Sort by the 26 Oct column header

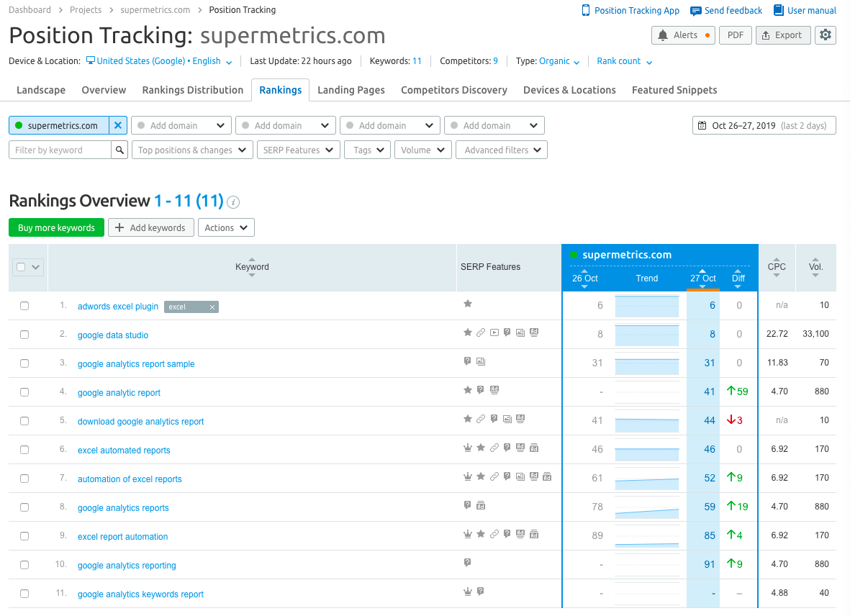click(584, 278)
